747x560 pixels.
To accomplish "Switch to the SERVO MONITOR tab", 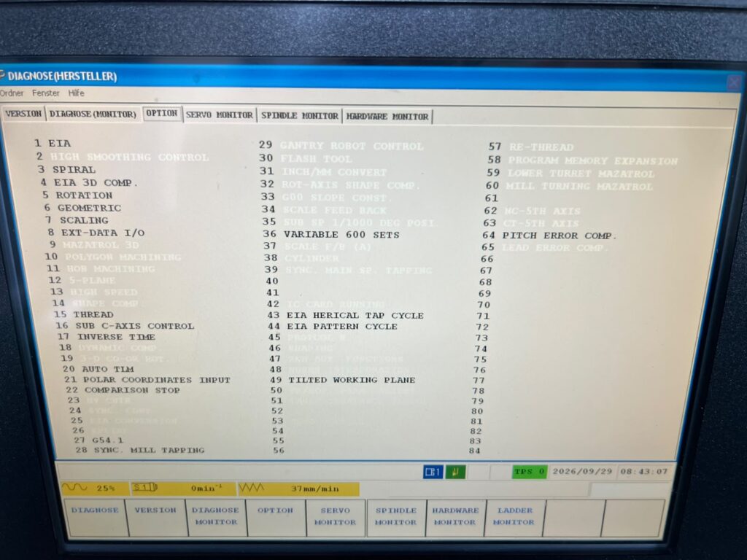I will point(219,115).
